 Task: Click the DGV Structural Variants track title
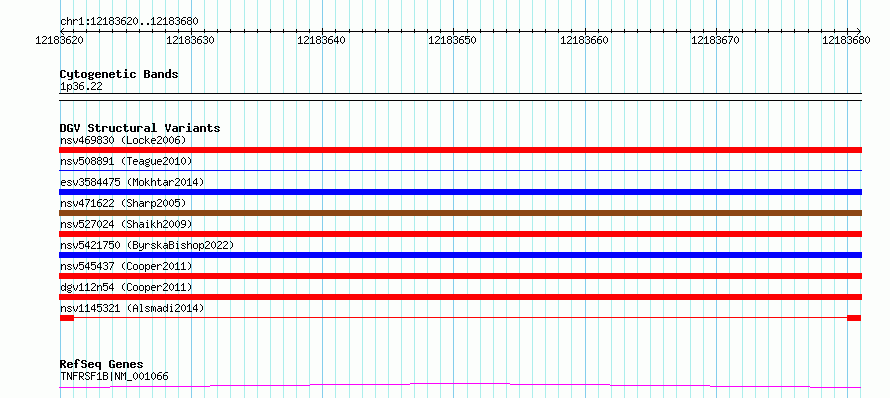pos(140,128)
